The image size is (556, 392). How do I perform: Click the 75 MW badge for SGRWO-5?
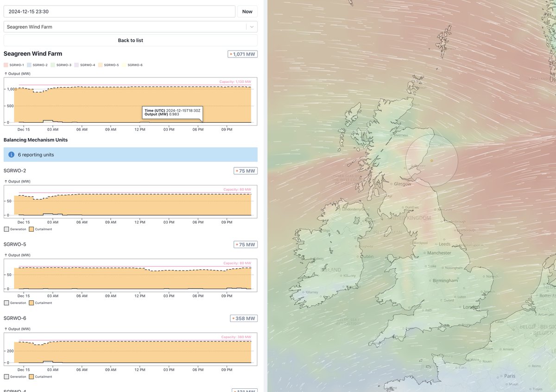click(246, 245)
